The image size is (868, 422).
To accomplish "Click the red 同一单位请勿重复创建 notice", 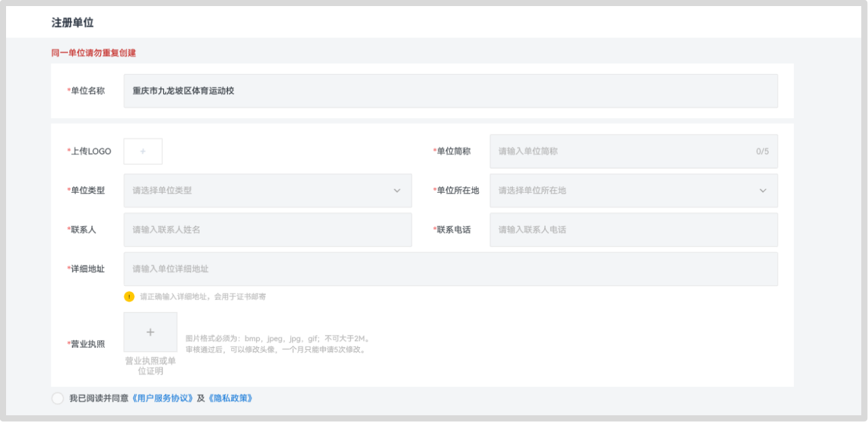I will 94,53.
